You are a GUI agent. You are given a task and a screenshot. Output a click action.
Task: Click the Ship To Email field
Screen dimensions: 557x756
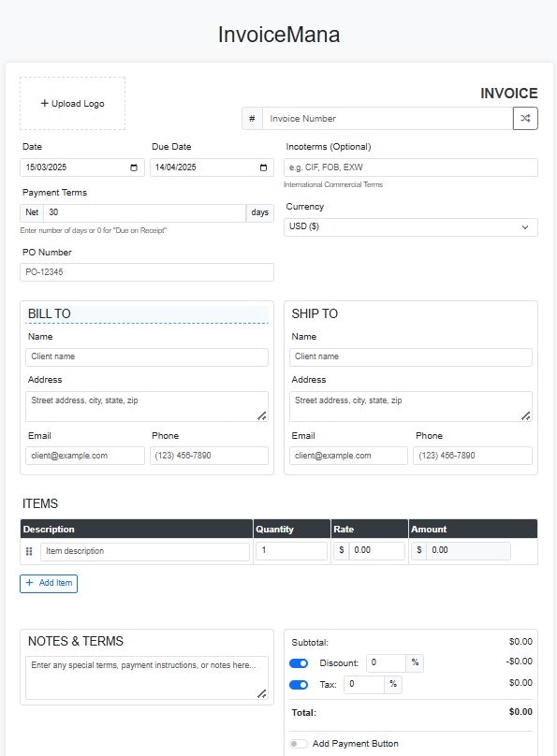coord(348,456)
